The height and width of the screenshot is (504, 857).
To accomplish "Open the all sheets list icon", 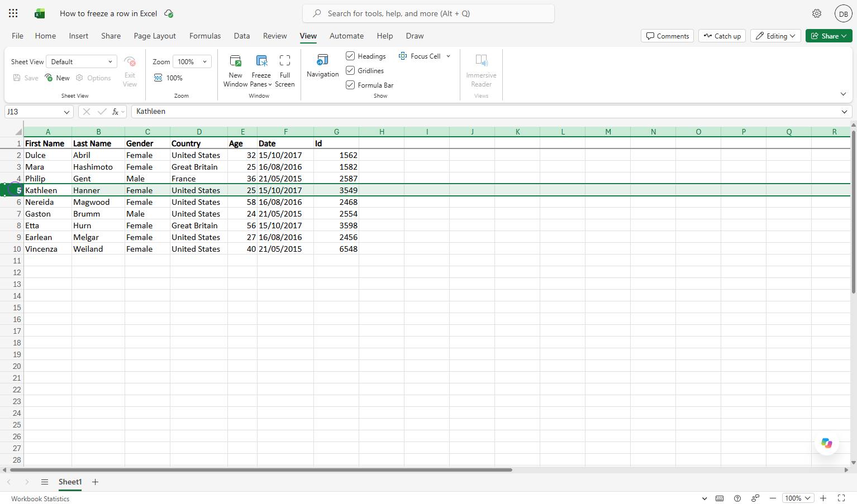I will (x=45, y=482).
